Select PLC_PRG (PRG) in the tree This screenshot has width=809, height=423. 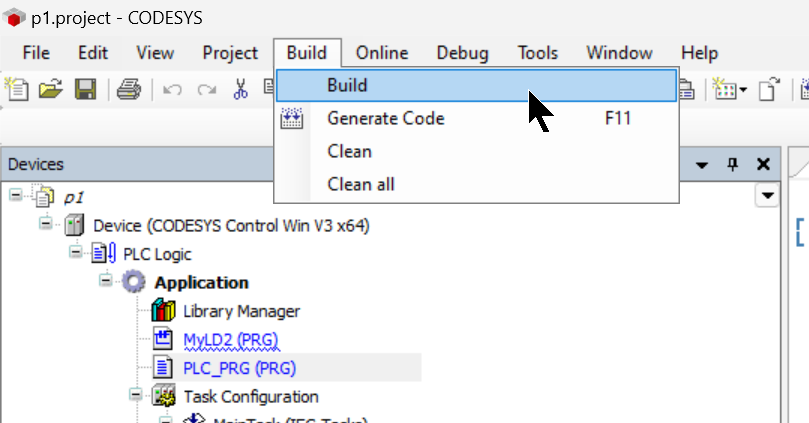[239, 368]
